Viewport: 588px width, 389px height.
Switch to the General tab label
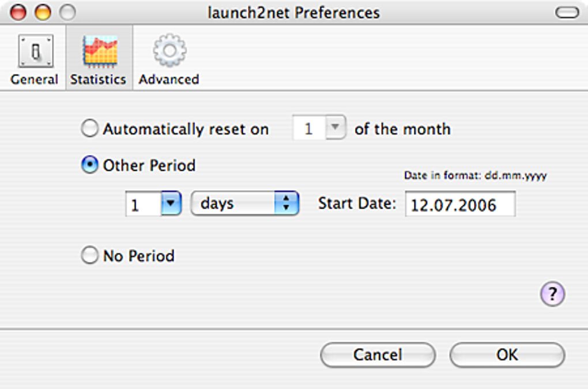coord(35,80)
